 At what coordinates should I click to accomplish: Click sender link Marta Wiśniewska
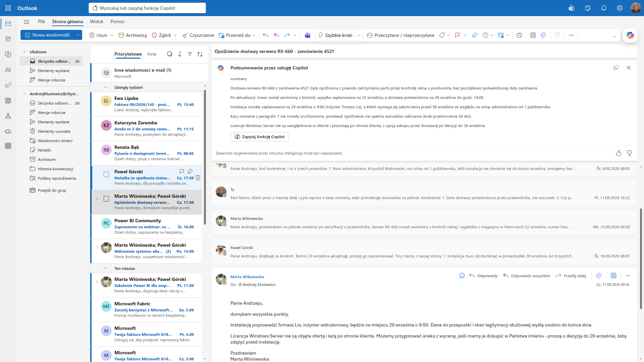[x=247, y=277]
